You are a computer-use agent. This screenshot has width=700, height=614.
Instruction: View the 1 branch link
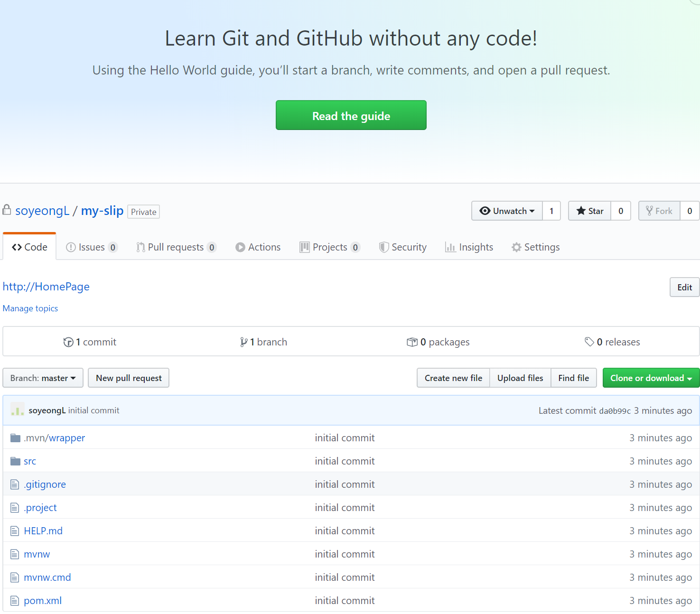pyautogui.click(x=263, y=342)
